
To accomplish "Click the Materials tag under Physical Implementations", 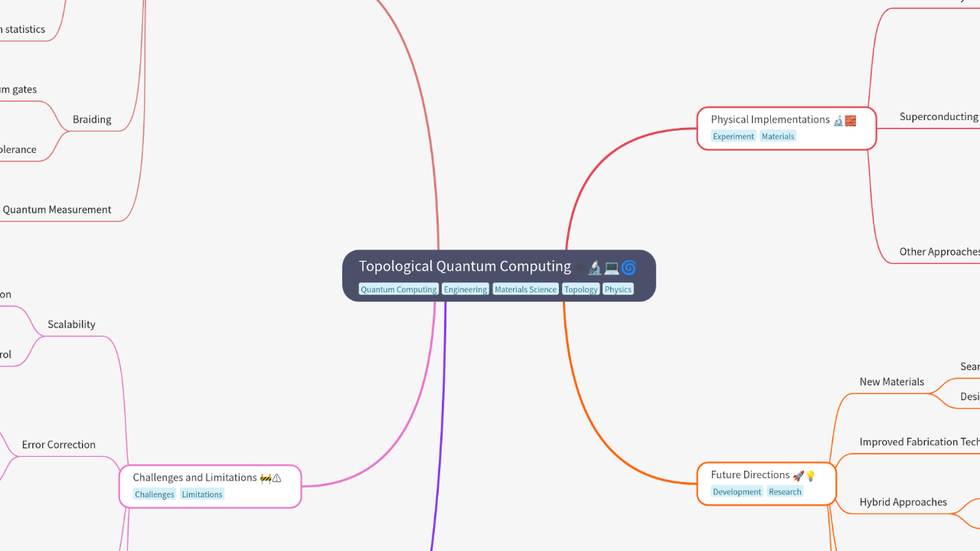I will pyautogui.click(x=778, y=136).
